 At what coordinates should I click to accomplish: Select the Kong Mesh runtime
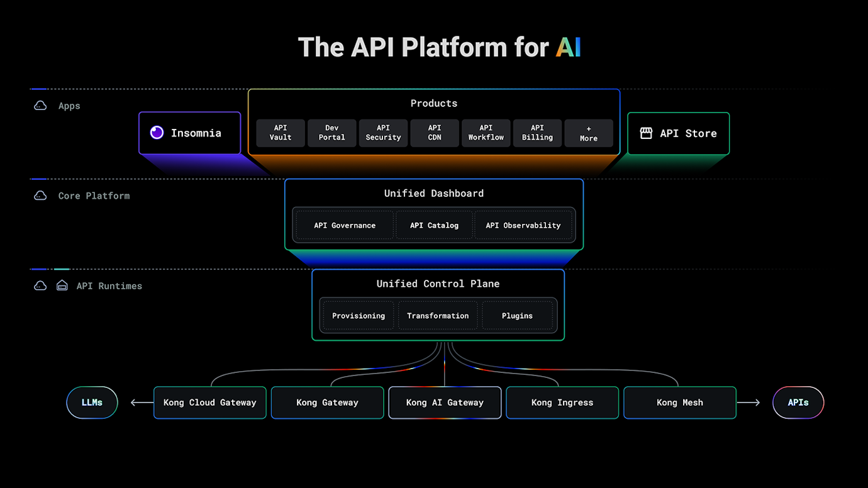click(x=679, y=402)
